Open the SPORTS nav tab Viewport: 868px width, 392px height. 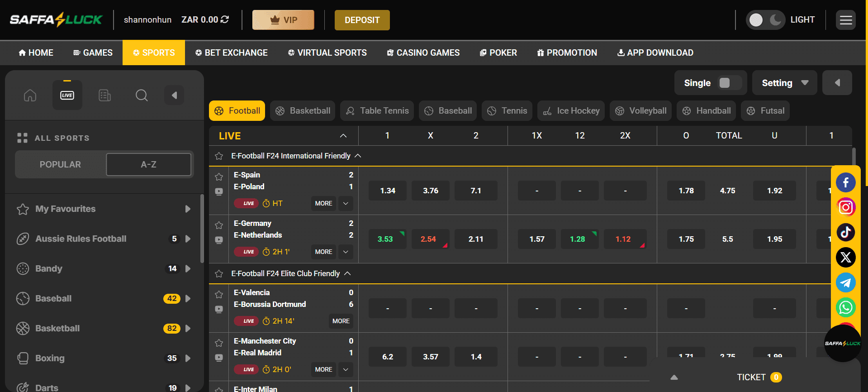point(154,53)
